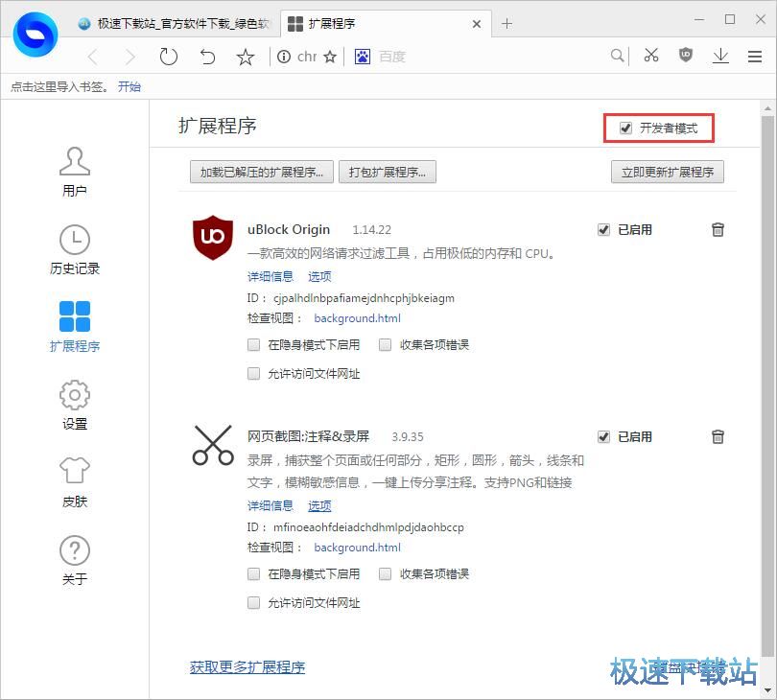The height and width of the screenshot is (700, 777).
Task: Go forward with the forward arrow
Action: 129,57
